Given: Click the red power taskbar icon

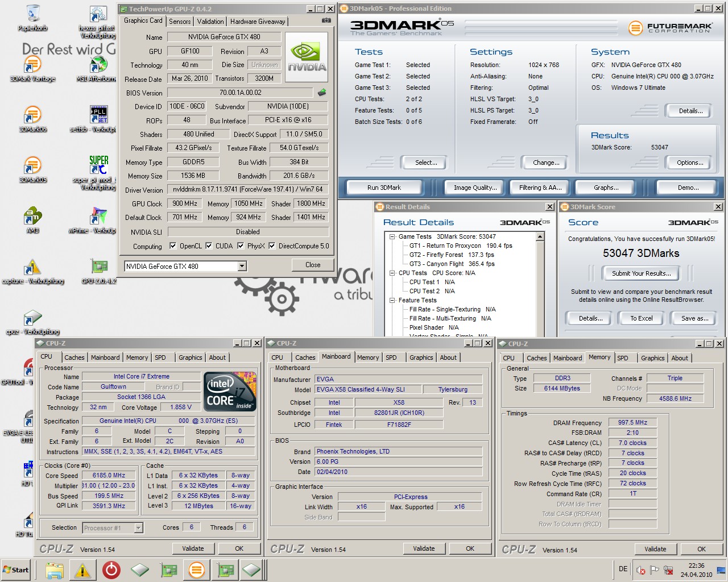Looking at the screenshot, I should pos(111,570).
